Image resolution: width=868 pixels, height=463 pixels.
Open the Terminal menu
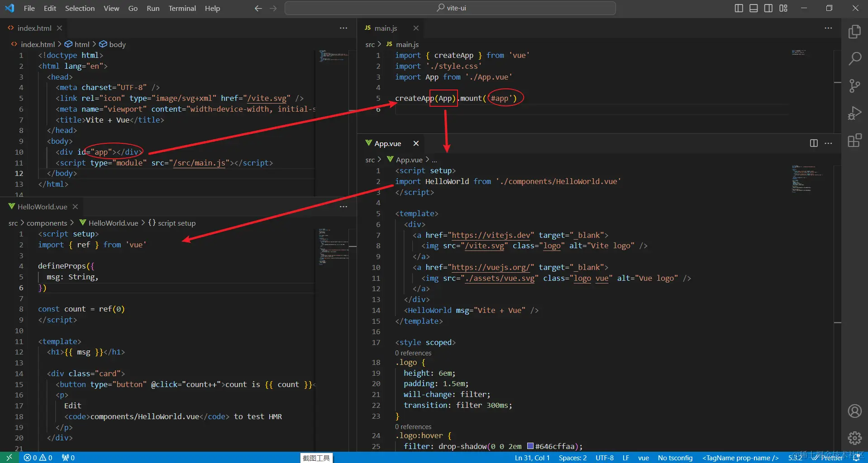tap(182, 8)
